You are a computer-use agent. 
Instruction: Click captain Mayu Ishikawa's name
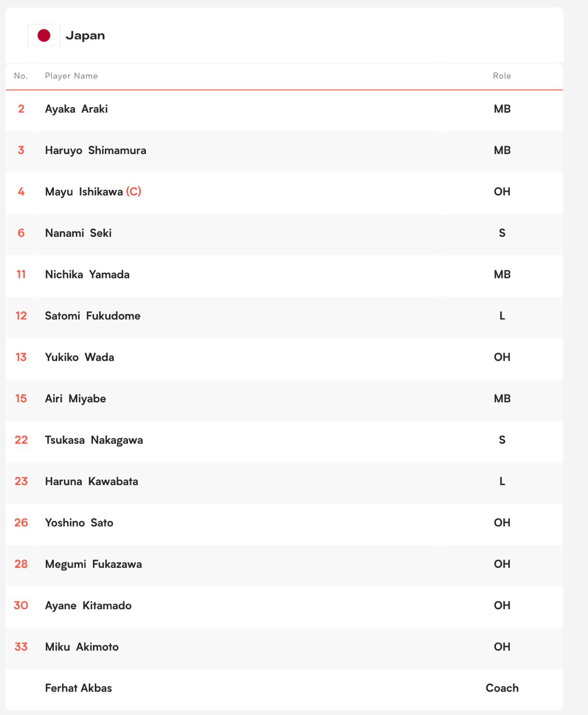tap(84, 192)
